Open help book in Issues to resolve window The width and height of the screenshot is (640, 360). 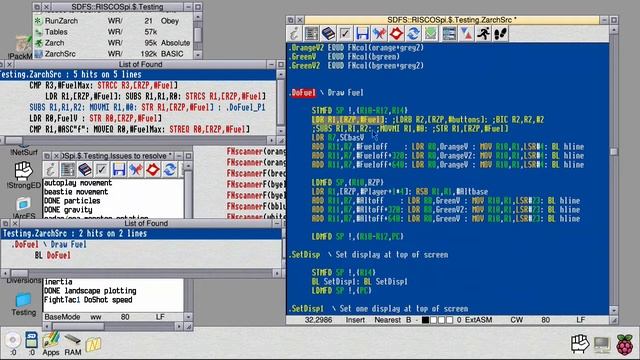[84, 169]
